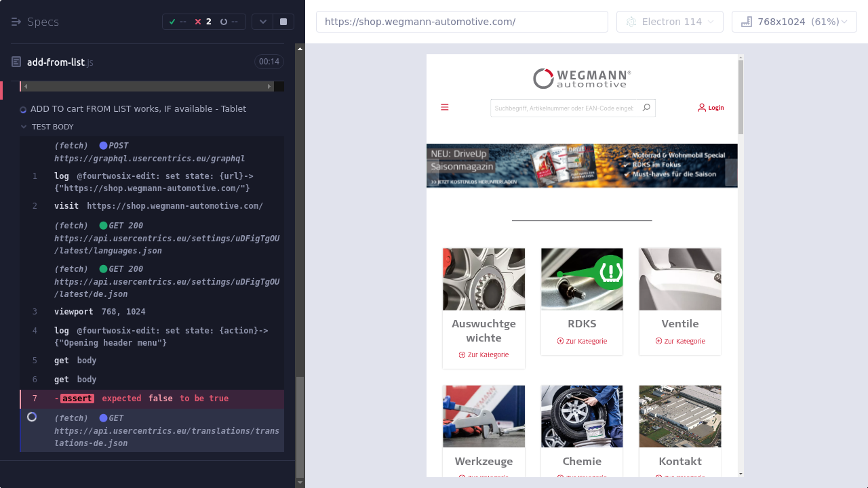This screenshot has height=488, width=868.
Task: Click the shop search input field
Action: (564, 108)
